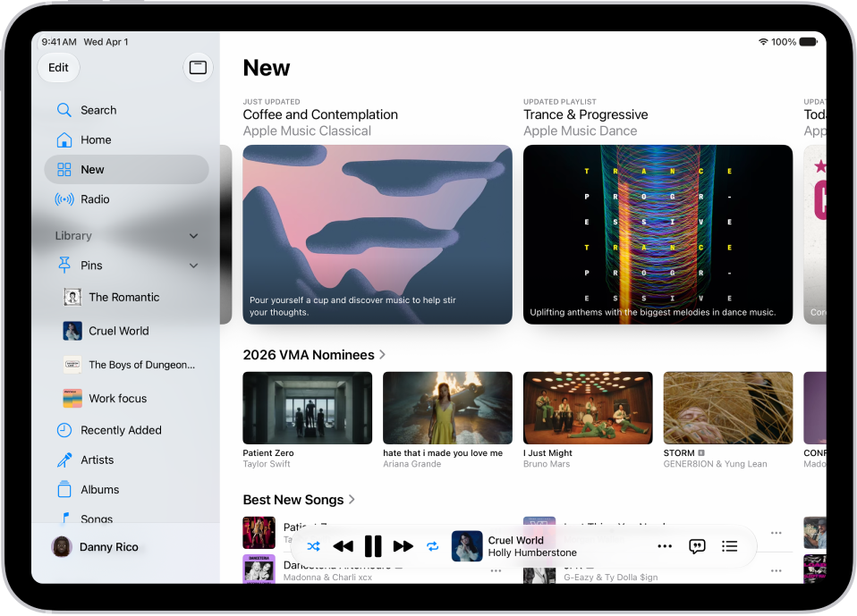Toggle shuffle in the player
Image resolution: width=857 pixels, height=616 pixels.
click(x=314, y=546)
